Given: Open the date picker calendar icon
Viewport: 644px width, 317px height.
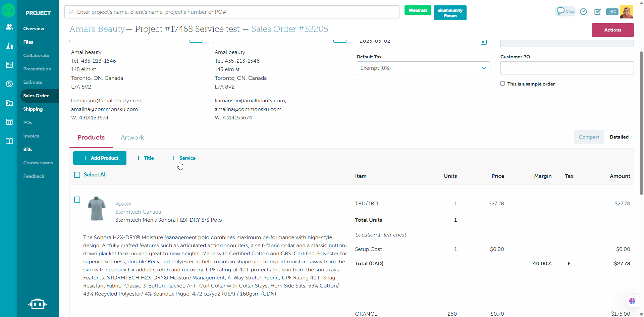Looking at the screenshot, I should (x=483, y=42).
